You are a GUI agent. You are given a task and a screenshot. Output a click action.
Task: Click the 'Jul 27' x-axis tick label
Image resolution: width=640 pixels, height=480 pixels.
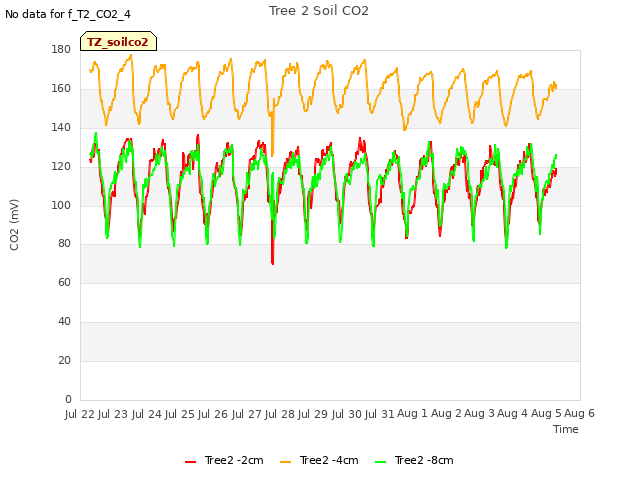tap(247, 414)
